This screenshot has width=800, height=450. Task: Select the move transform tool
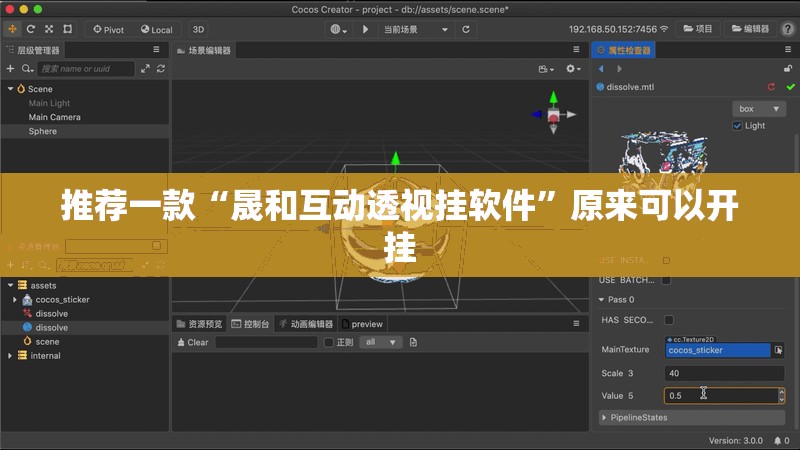[x=13, y=30]
